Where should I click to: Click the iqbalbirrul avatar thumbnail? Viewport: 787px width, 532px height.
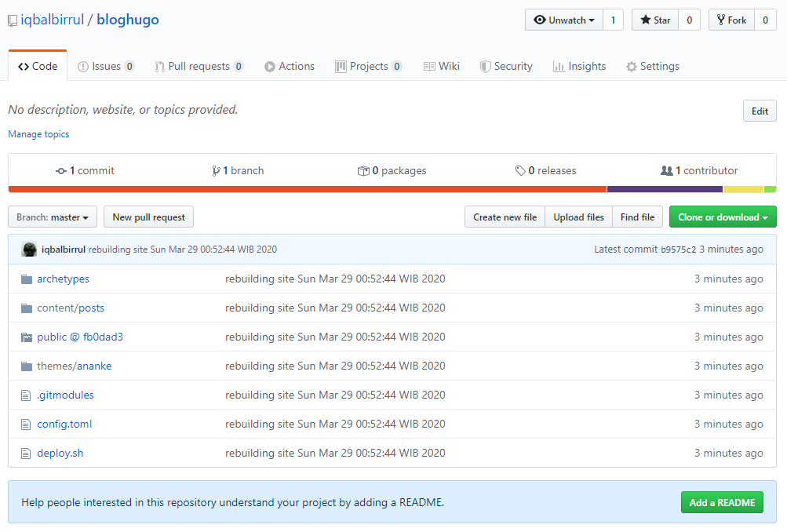29,250
